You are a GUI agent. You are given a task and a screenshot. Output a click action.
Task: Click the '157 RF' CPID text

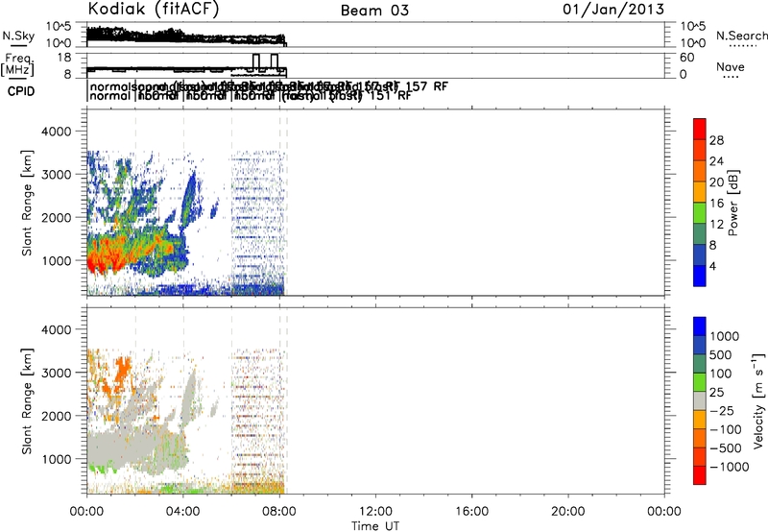click(x=426, y=86)
